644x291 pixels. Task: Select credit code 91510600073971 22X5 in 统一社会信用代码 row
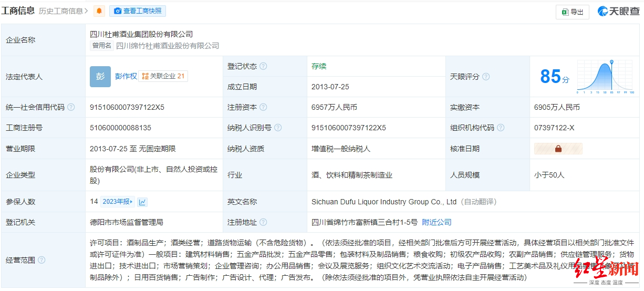coord(127,107)
